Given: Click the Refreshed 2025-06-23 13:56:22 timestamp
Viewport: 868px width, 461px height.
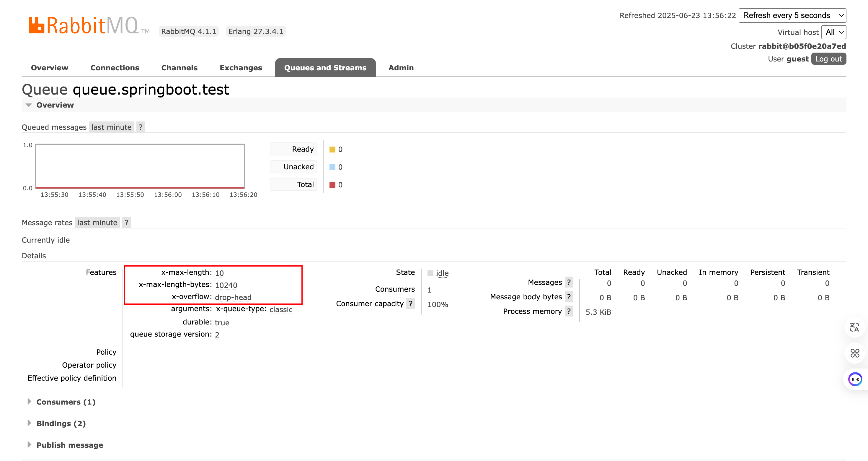Looking at the screenshot, I should click(x=678, y=15).
